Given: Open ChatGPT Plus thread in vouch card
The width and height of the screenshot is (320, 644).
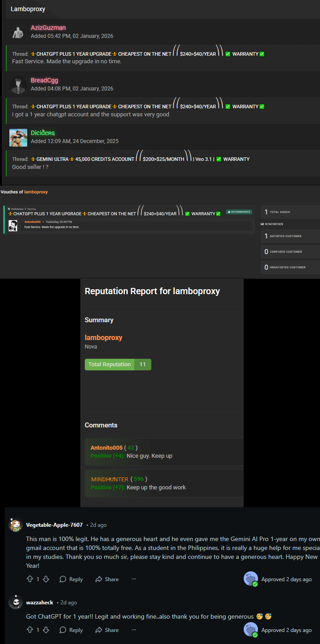Looking at the screenshot, I should (x=114, y=213).
